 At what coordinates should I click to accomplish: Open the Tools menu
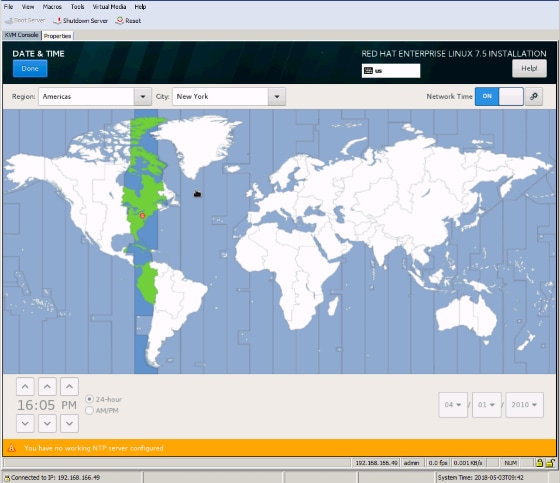(77, 6)
